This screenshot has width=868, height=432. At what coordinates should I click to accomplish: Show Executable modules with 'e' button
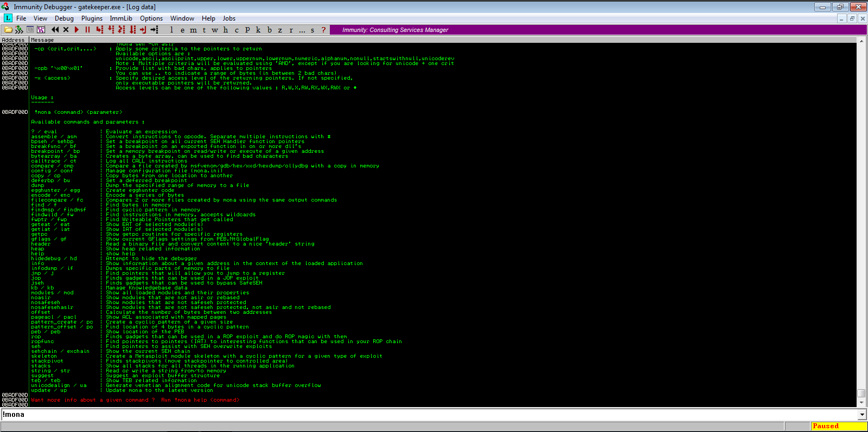coord(182,30)
